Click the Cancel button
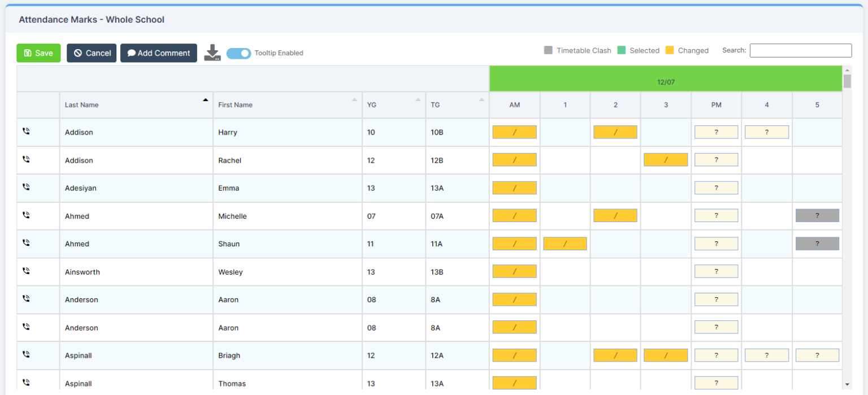The image size is (868, 395). tap(92, 53)
